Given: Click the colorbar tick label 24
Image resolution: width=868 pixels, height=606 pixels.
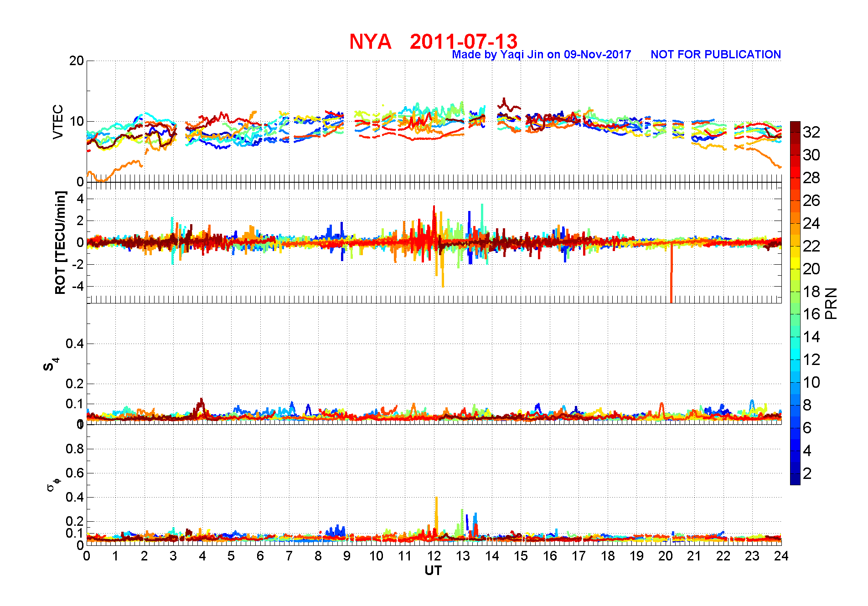Looking at the screenshot, I should [x=811, y=223].
